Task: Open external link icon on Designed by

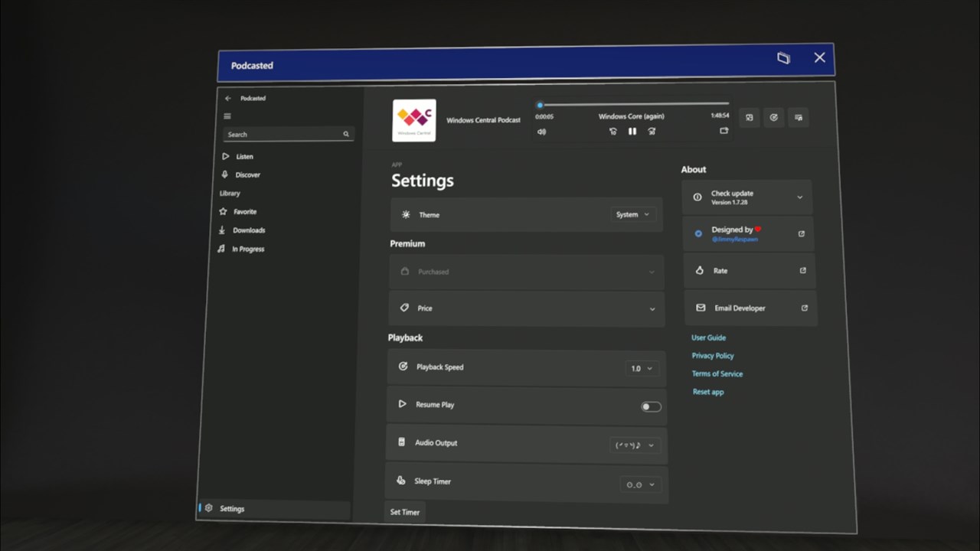Action: point(802,233)
